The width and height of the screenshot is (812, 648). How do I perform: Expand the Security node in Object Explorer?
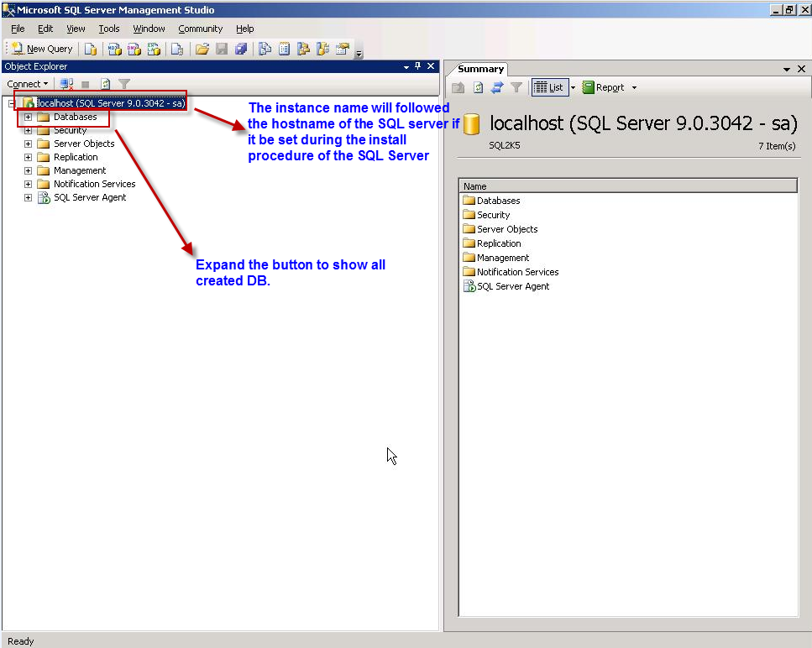[28, 130]
